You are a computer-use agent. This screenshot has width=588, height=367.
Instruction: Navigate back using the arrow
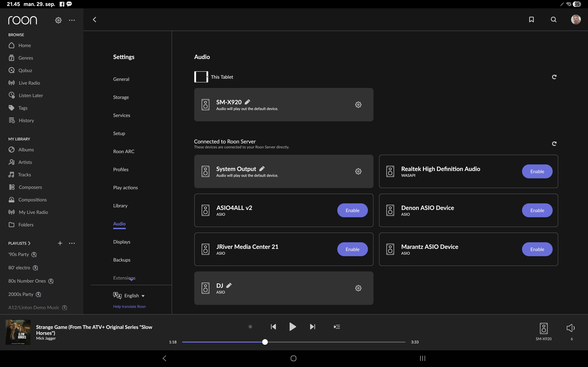click(95, 19)
